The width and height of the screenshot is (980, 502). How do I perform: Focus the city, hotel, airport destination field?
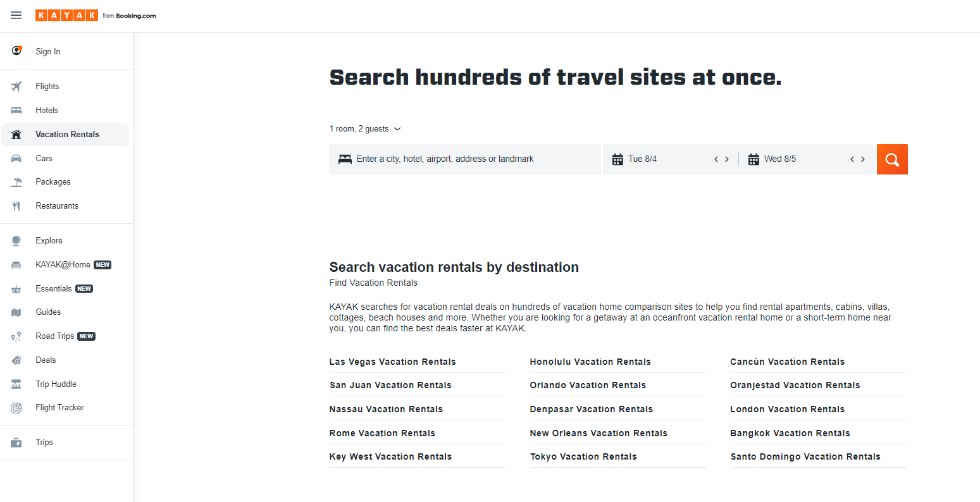(465, 159)
